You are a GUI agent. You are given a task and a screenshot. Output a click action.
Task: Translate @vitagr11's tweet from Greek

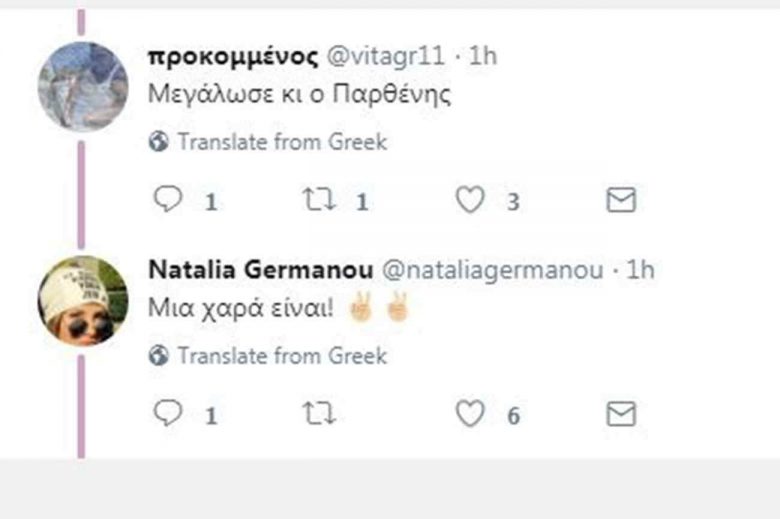click(281, 142)
